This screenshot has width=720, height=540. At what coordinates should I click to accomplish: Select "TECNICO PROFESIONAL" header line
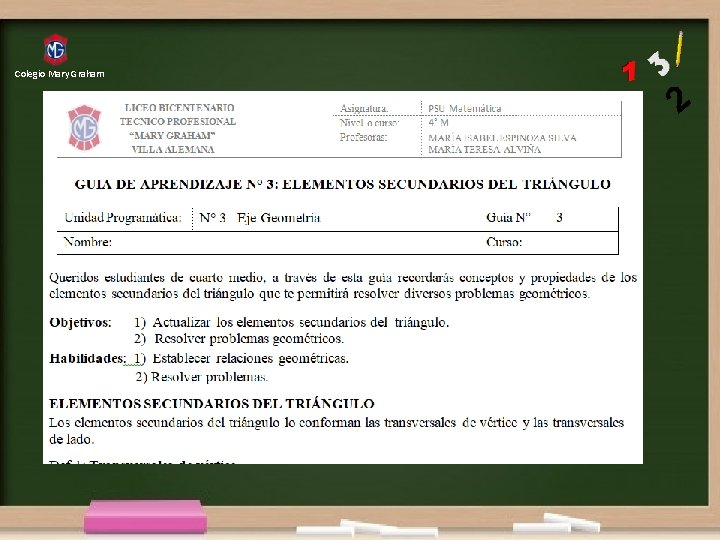point(178,121)
